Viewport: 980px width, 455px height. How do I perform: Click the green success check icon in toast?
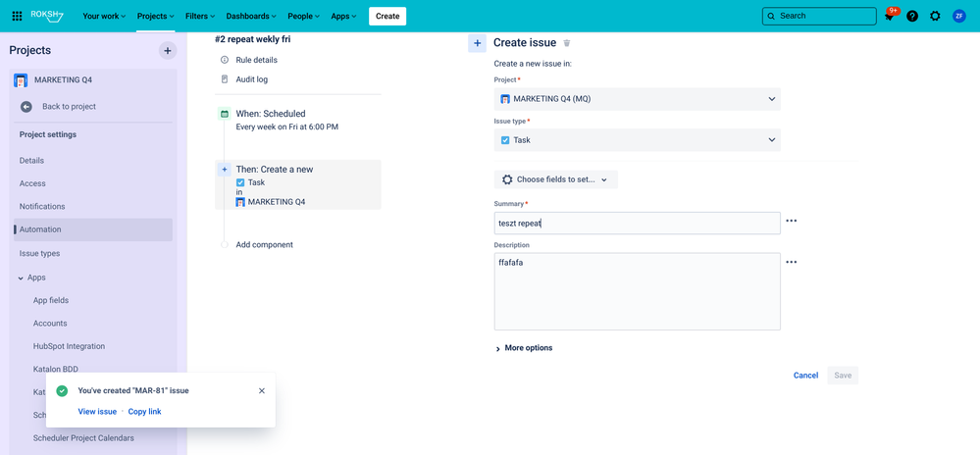click(x=62, y=390)
